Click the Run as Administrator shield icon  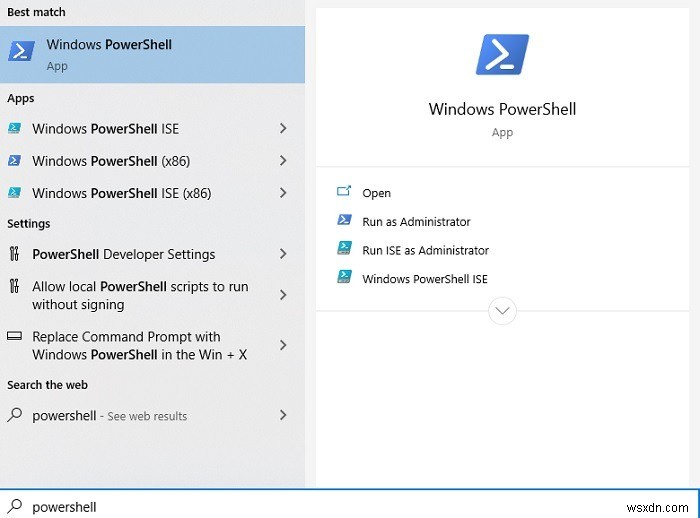[345, 221]
